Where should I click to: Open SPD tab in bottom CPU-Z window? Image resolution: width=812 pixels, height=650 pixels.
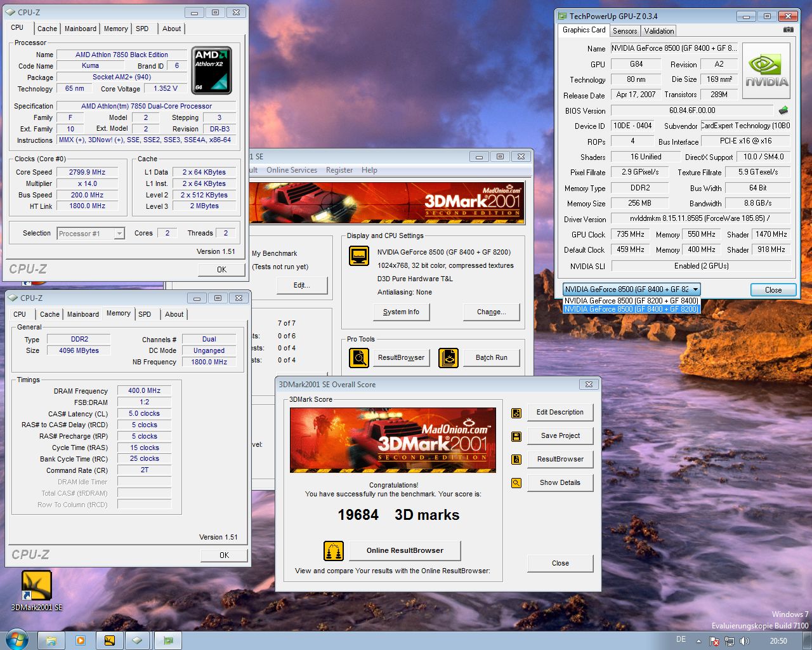pyautogui.click(x=145, y=314)
